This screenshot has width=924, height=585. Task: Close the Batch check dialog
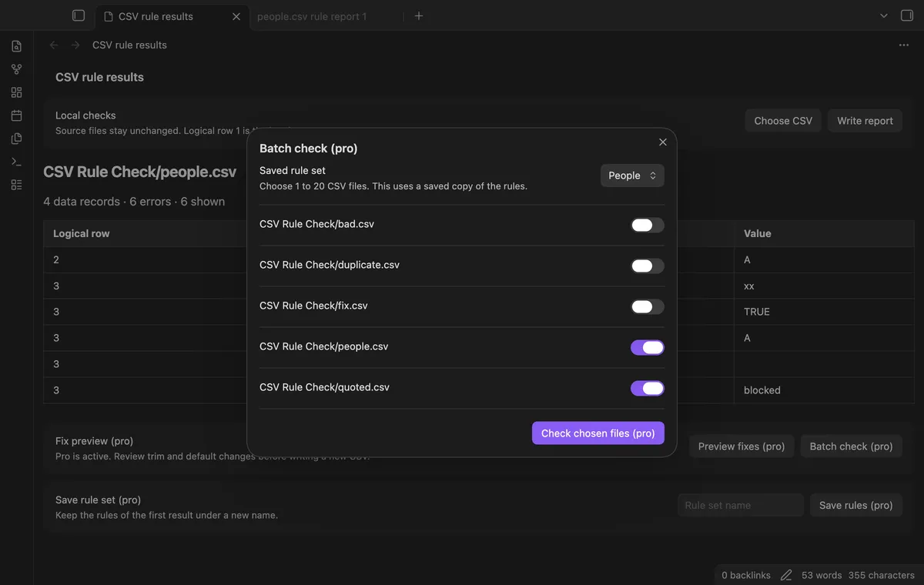(663, 142)
